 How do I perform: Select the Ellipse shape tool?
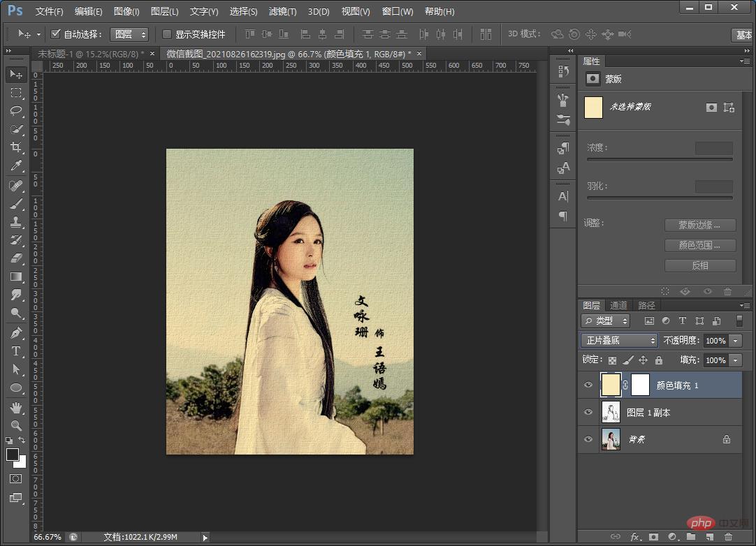click(16, 388)
